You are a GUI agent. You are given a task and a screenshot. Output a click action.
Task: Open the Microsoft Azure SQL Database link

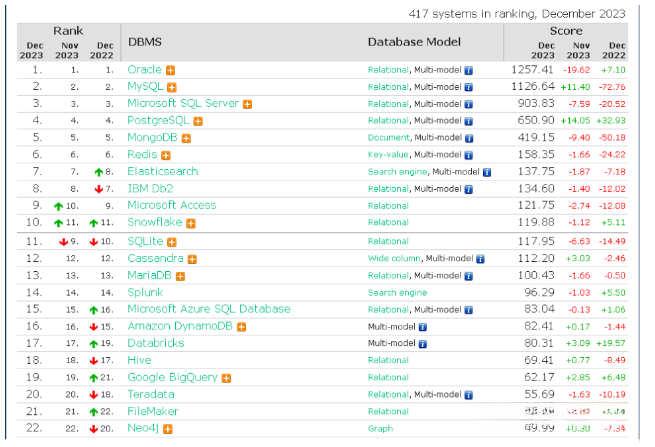coord(209,309)
